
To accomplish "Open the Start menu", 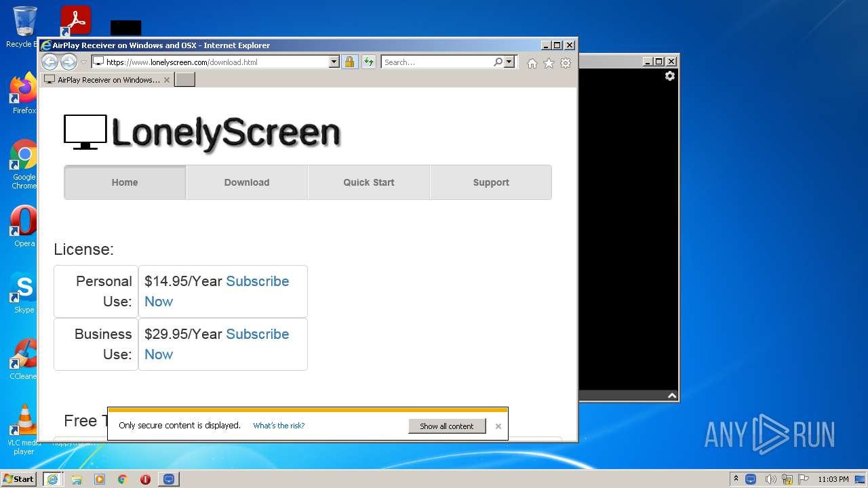I will tap(18, 479).
